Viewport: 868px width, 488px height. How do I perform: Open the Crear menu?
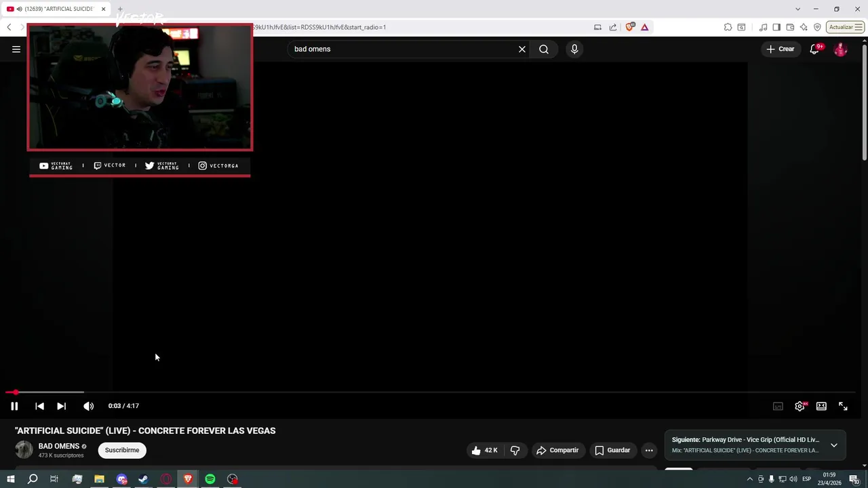781,49
